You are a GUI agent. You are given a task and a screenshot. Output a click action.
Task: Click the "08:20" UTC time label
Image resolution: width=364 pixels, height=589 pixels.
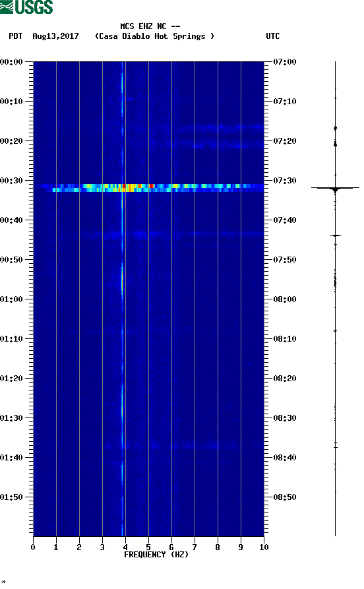285,379
